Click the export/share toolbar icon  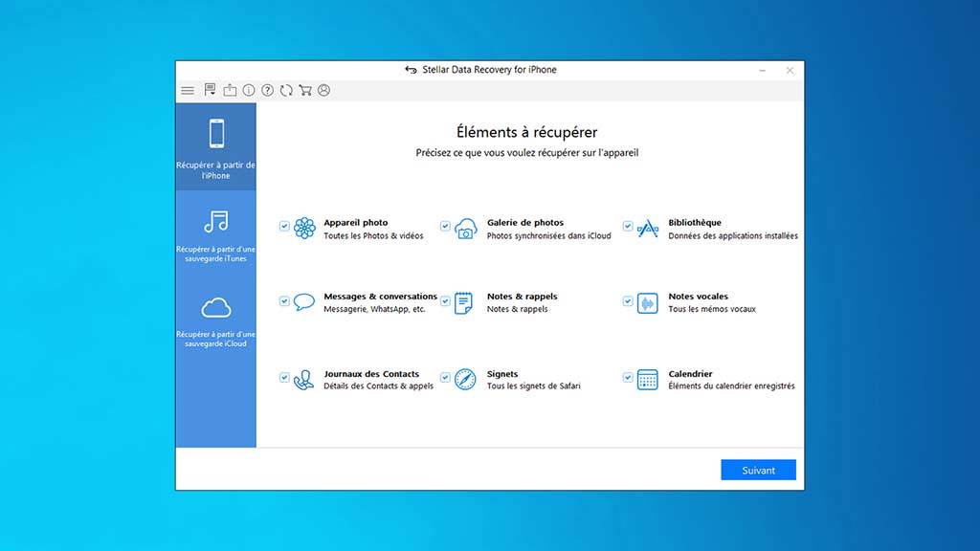[x=230, y=91]
